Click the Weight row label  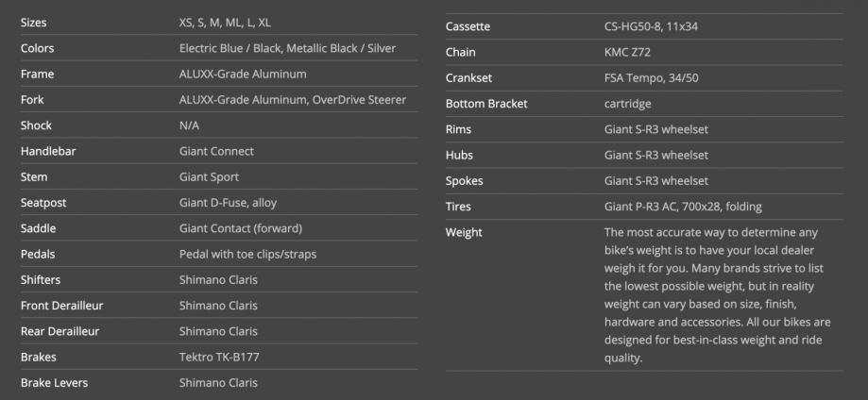point(464,232)
